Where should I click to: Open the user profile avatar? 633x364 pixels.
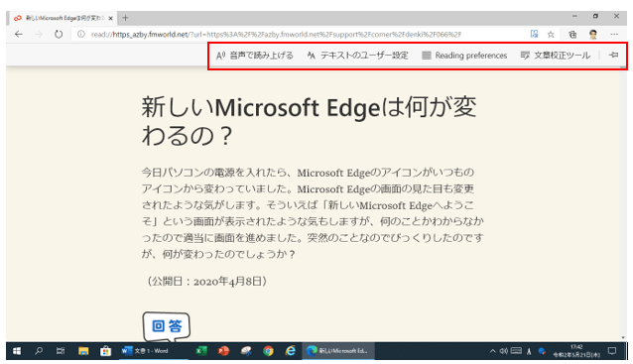tap(593, 35)
